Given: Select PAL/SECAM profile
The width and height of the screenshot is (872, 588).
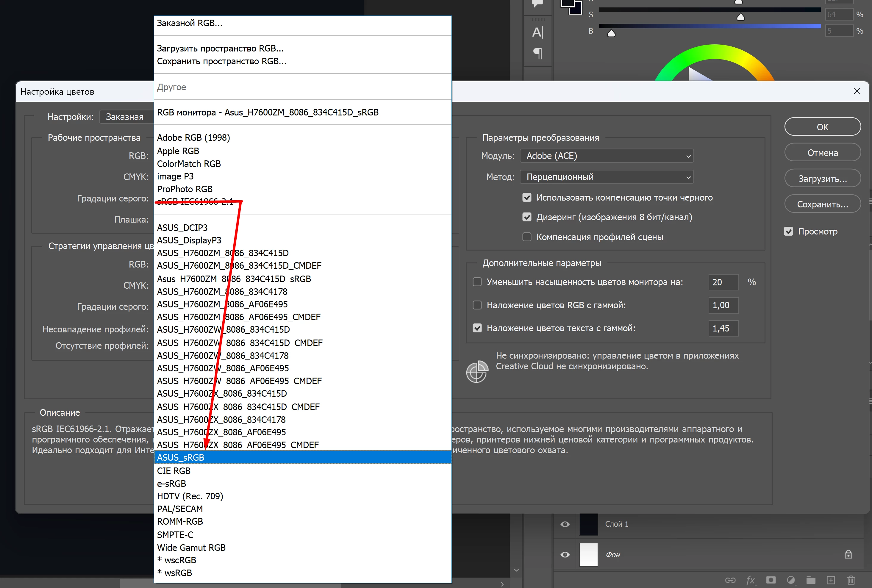Looking at the screenshot, I should (302, 509).
